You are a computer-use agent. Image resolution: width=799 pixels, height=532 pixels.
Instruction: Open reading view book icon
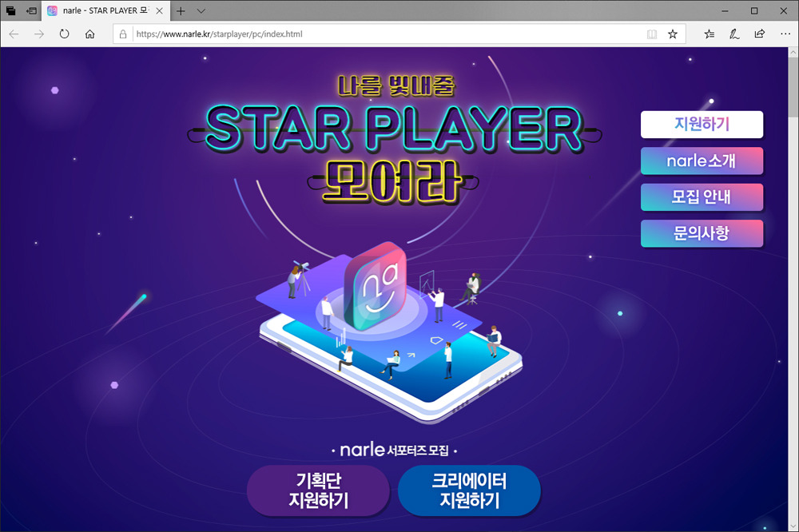[652, 34]
